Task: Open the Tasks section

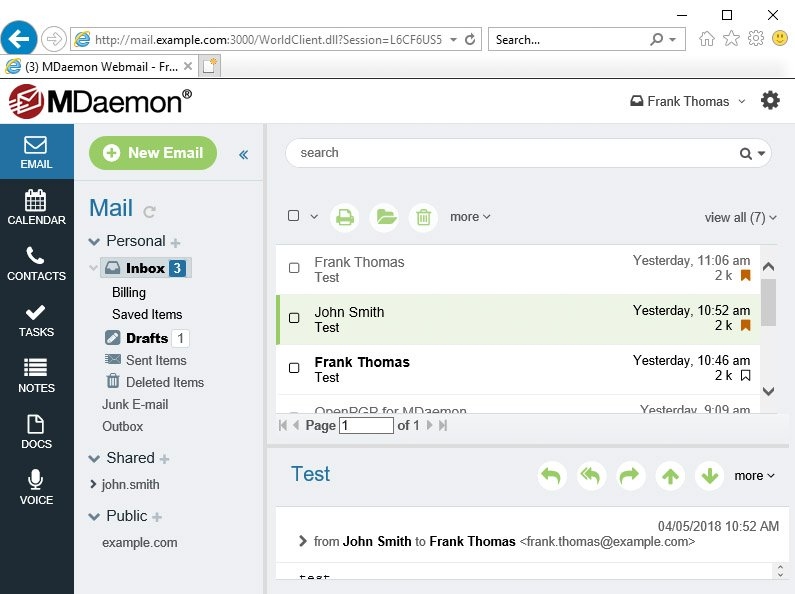Action: point(37,319)
